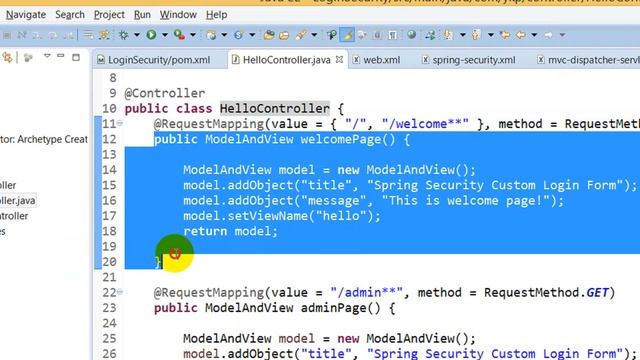Toggle Show Whitespace Characters pilcrow button

[x=393, y=35]
